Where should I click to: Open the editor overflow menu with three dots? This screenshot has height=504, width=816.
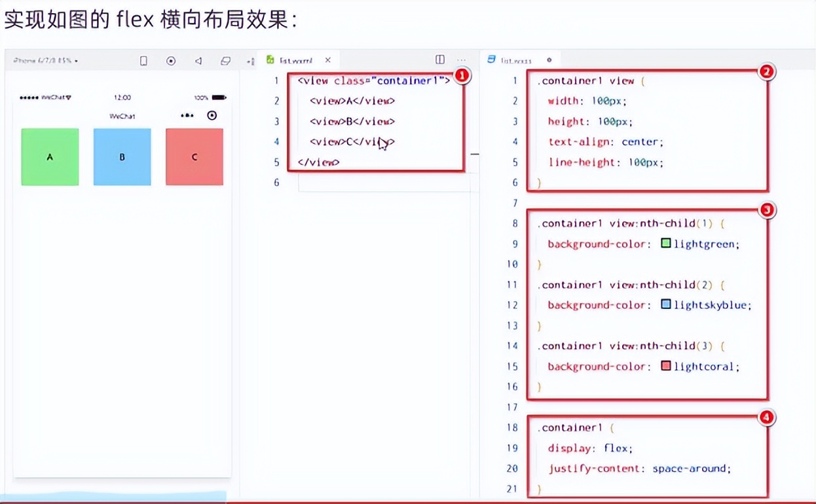click(x=461, y=59)
